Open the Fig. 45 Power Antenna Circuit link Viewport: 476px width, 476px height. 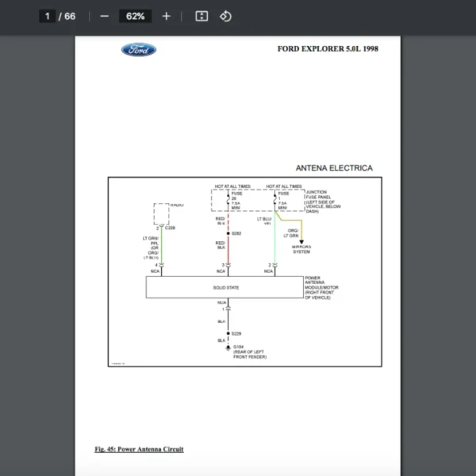(x=139, y=449)
